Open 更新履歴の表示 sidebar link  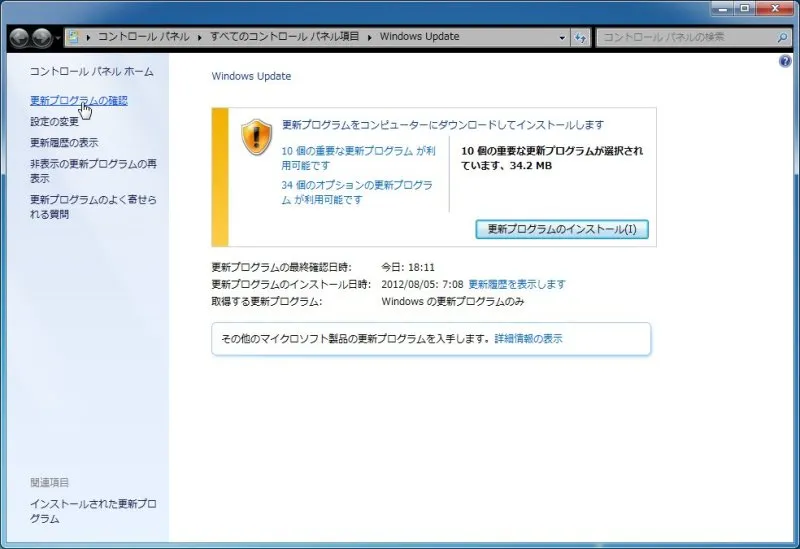click(64, 143)
